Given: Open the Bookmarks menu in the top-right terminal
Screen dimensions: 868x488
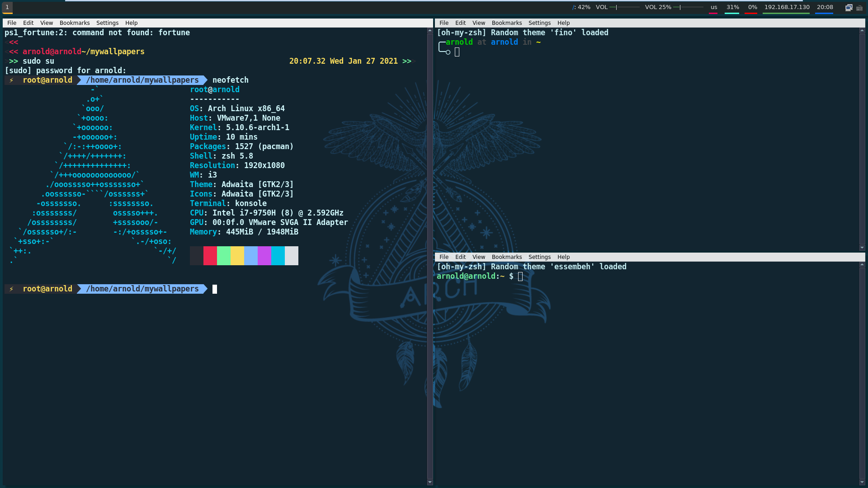Looking at the screenshot, I should pos(506,23).
